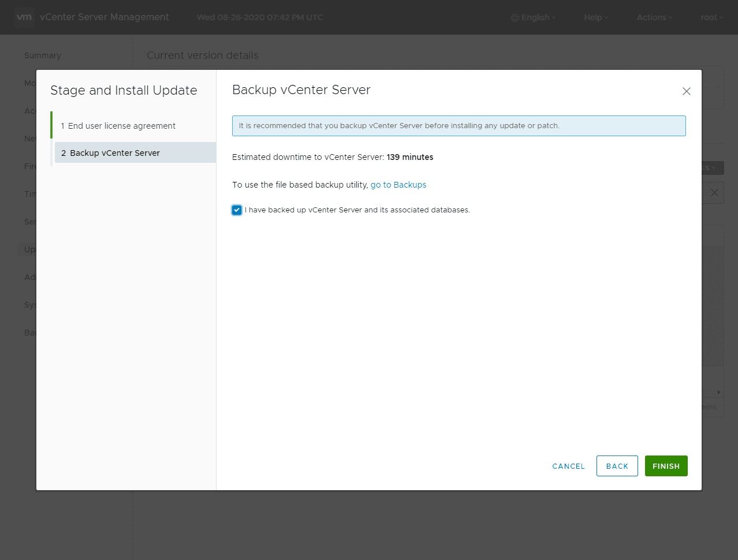Open the Actions dropdown menu
Viewport: 738px width, 560px height.
coord(654,17)
